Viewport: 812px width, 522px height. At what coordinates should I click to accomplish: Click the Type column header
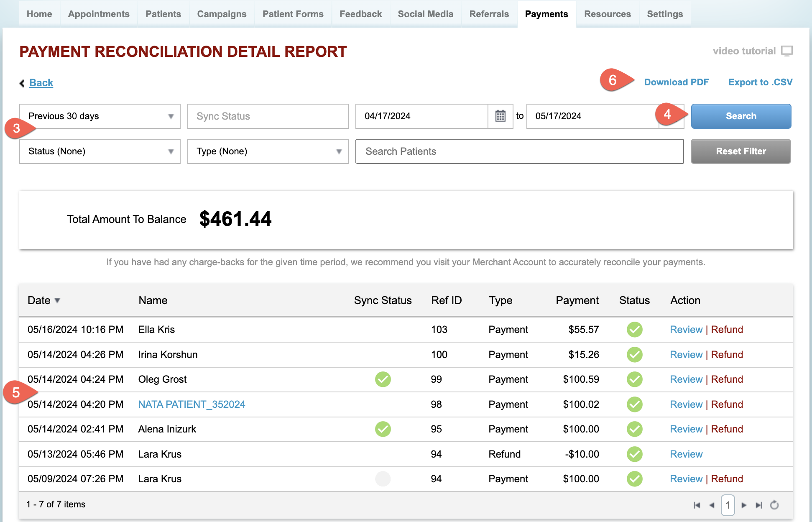coord(500,300)
